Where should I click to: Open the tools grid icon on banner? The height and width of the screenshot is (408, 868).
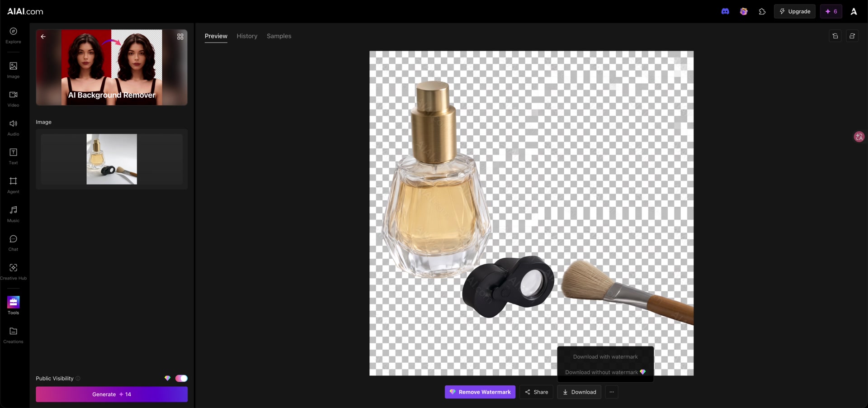[x=180, y=37]
